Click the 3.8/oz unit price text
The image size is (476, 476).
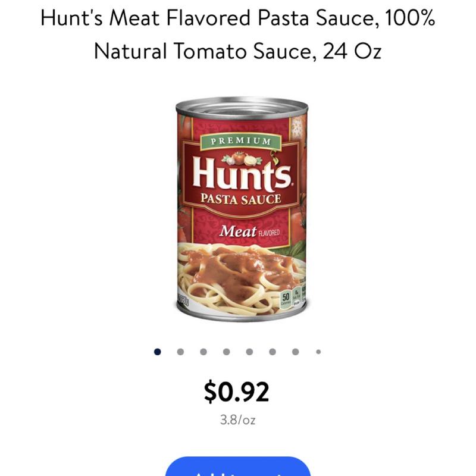point(237,420)
